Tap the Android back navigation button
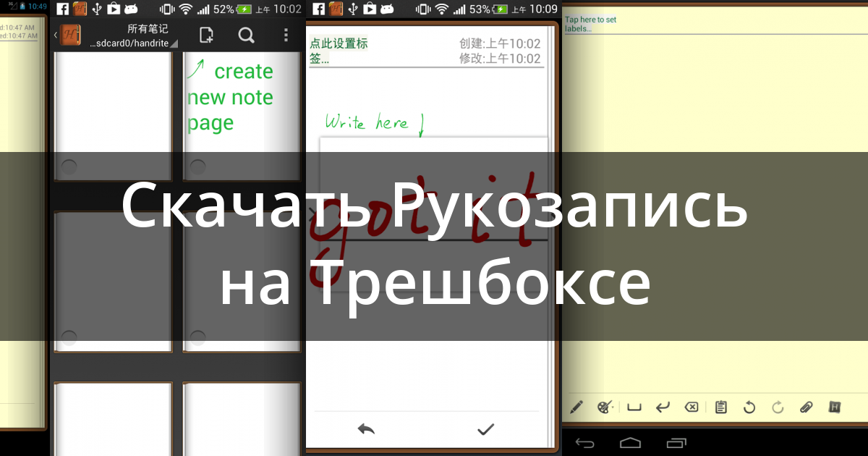Image resolution: width=868 pixels, height=456 pixels. coord(584,442)
